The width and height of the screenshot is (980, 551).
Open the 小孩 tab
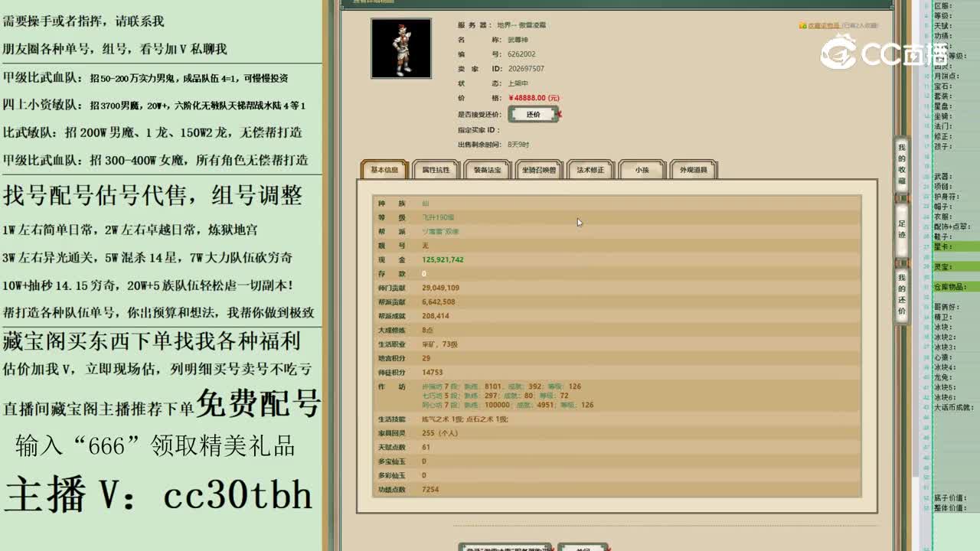pos(642,170)
